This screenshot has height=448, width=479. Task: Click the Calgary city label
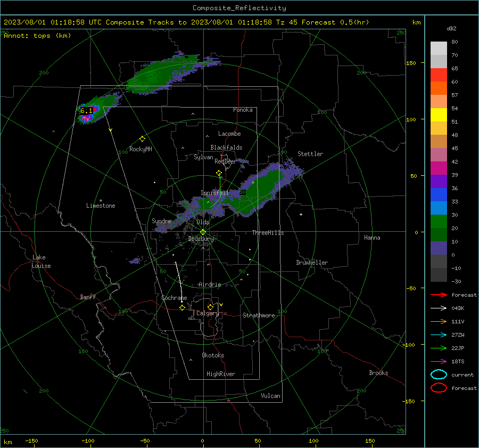pos(208,313)
